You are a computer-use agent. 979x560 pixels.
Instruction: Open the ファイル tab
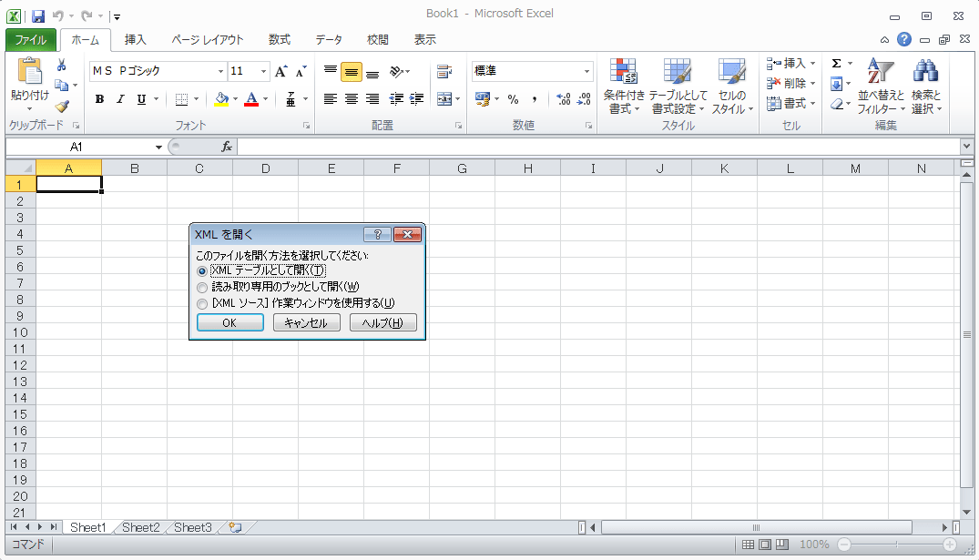click(31, 40)
